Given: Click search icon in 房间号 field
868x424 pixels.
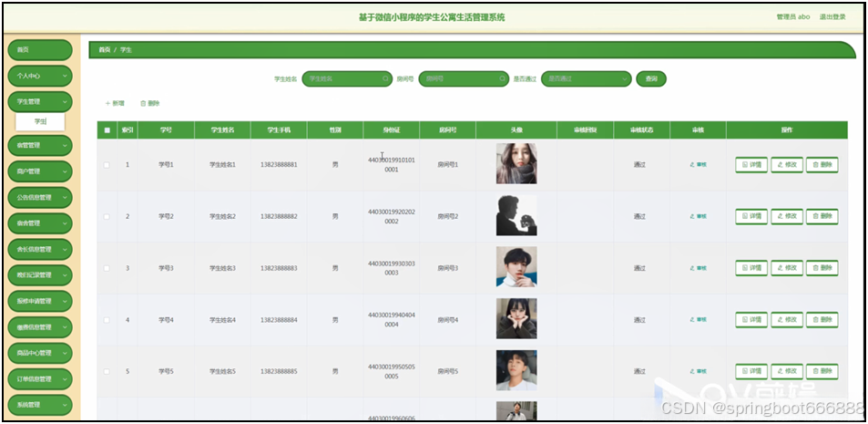Looking at the screenshot, I should 502,78.
